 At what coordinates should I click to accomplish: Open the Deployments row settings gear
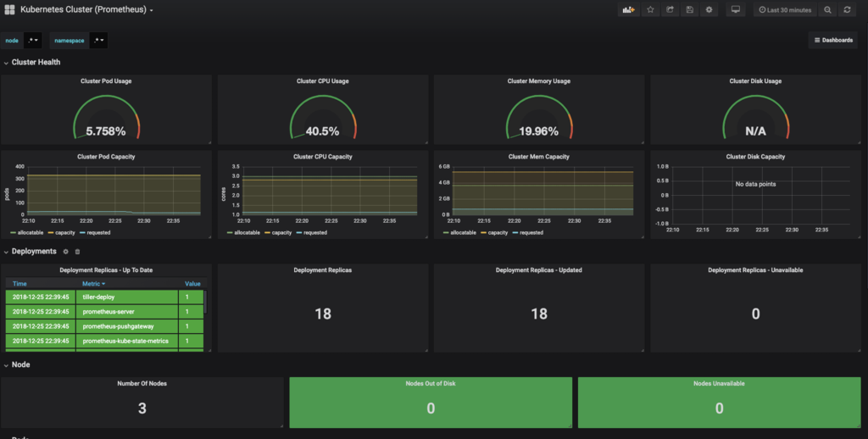click(65, 252)
